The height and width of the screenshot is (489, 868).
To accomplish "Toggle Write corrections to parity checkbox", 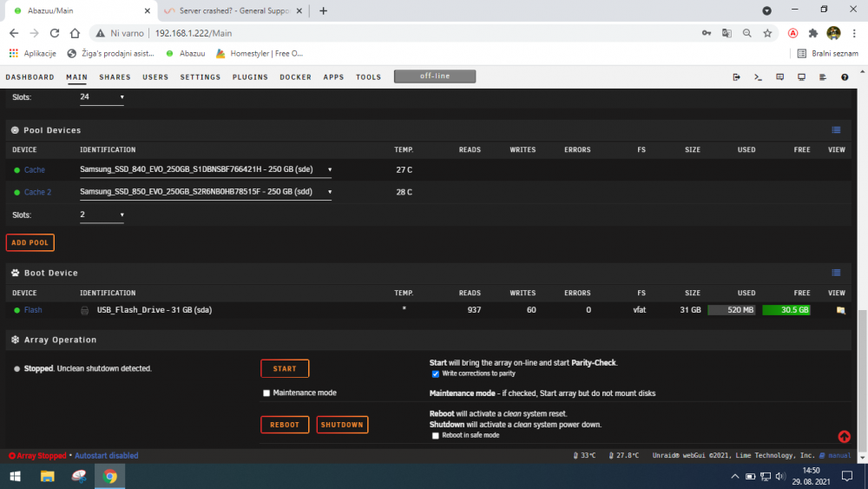I will 435,373.
